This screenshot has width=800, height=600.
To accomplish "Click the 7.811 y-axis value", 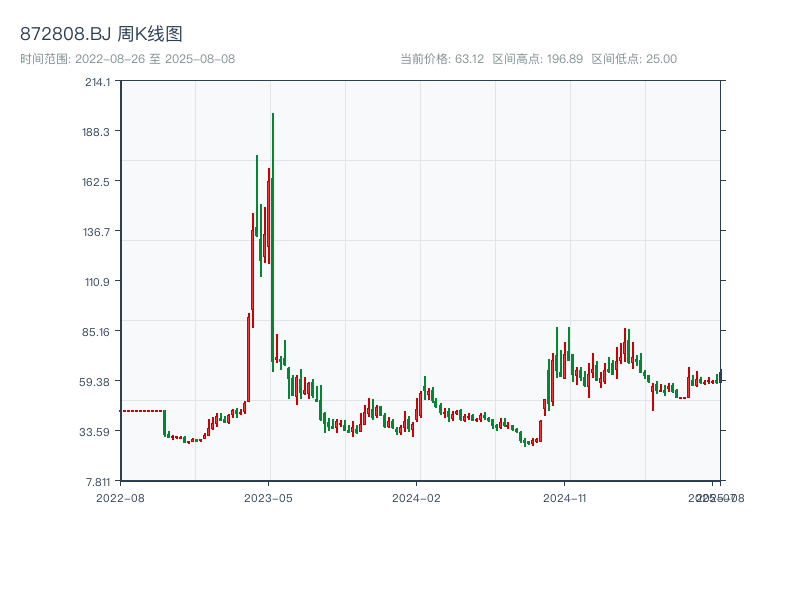I will point(100,482).
